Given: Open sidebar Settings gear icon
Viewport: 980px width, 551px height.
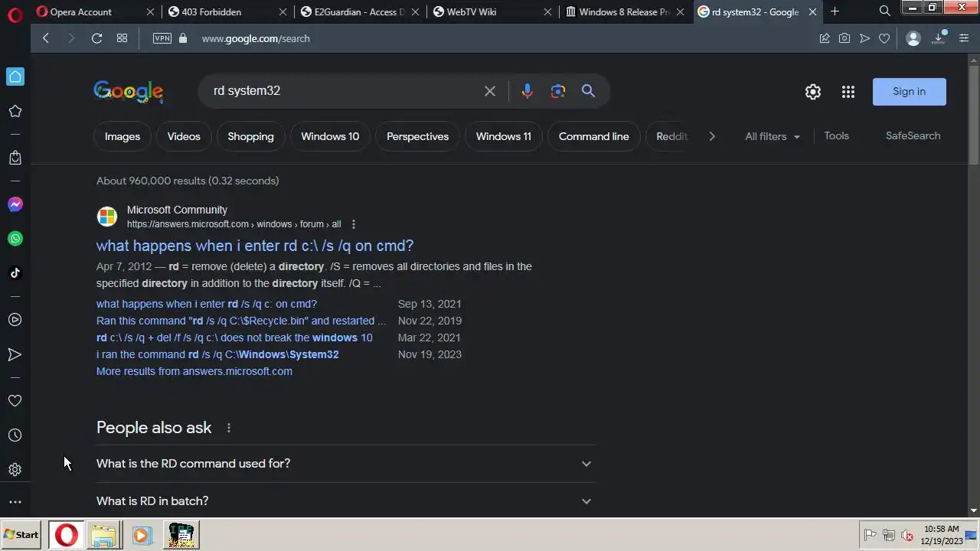Looking at the screenshot, I should (x=15, y=470).
